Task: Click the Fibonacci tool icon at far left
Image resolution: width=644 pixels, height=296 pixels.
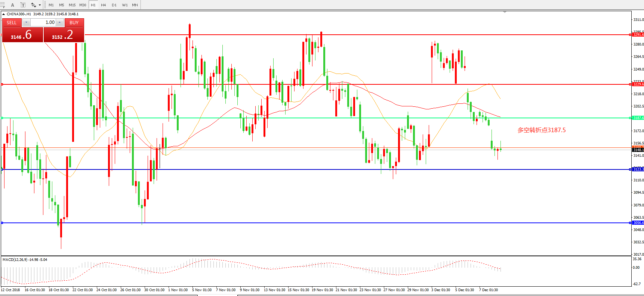Action: (2, 5)
